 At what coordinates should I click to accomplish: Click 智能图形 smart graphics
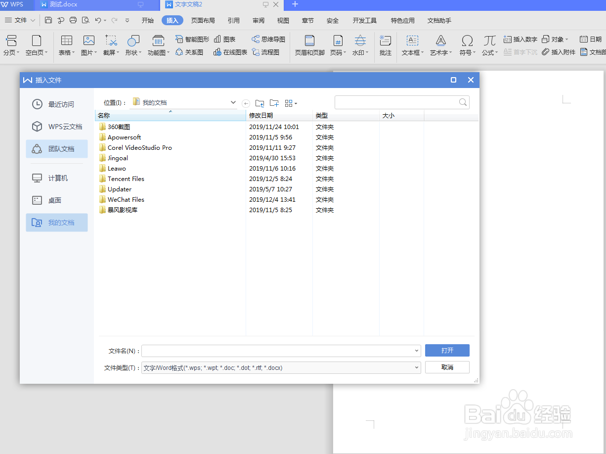click(x=192, y=39)
